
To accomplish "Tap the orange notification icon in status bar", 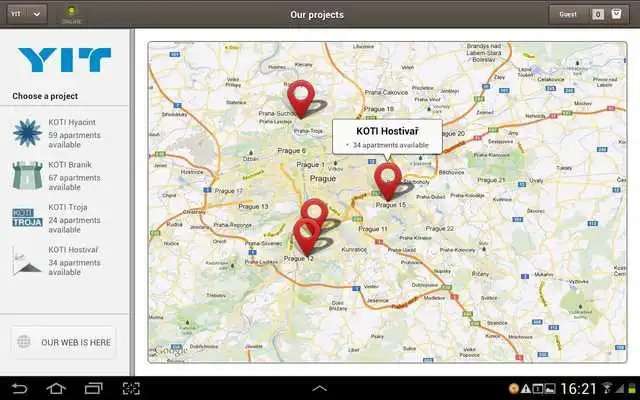I will [514, 388].
